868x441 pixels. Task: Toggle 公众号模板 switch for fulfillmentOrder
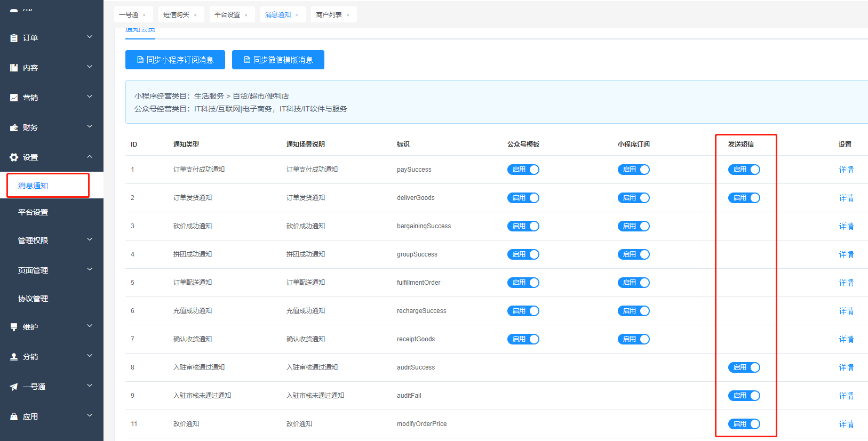pos(523,283)
